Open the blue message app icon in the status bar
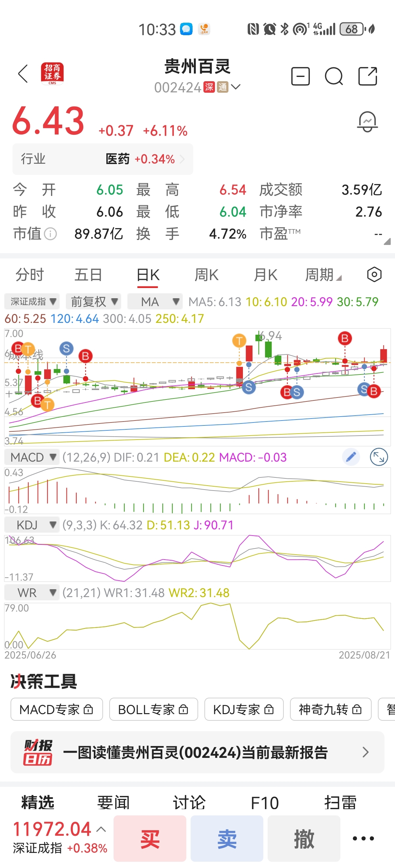The height and width of the screenshot is (868, 395). 186,29
